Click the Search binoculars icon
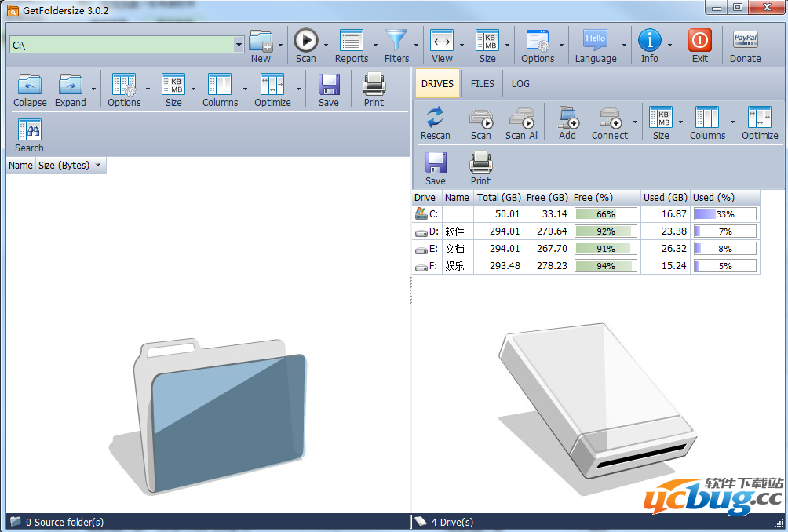 tap(29, 131)
